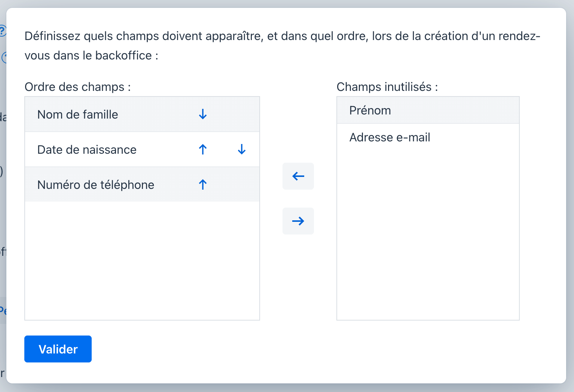574x392 pixels.
Task: Click second partially hidden circular icon at left
Action: (x=4, y=58)
